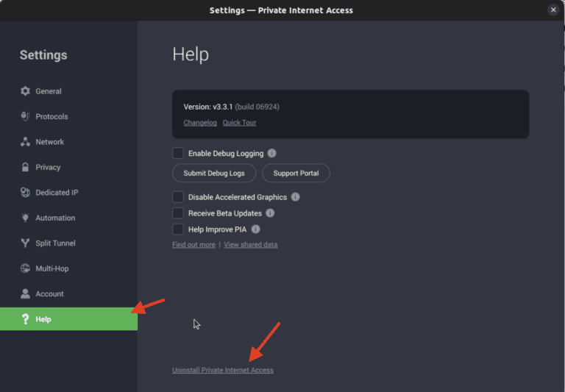The height and width of the screenshot is (392, 565).
Task: Click the Network nodes icon
Action: coord(26,142)
